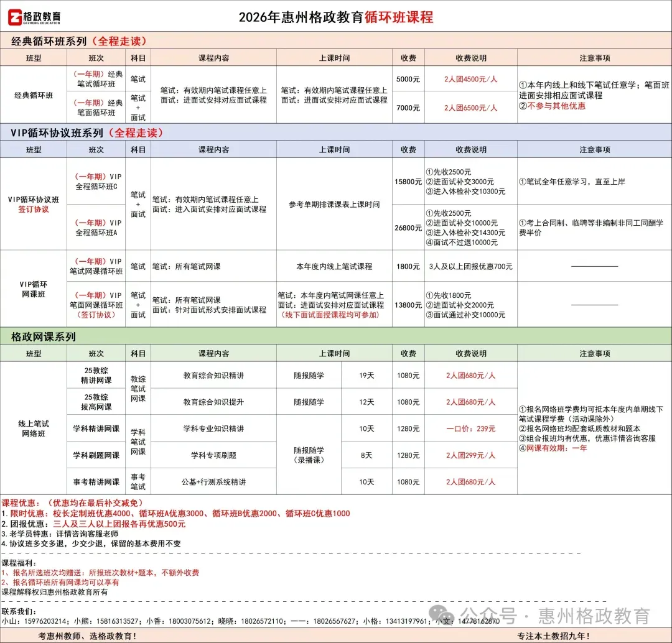Click the 19天 duration cell
The width and height of the screenshot is (672, 643).
(366, 375)
